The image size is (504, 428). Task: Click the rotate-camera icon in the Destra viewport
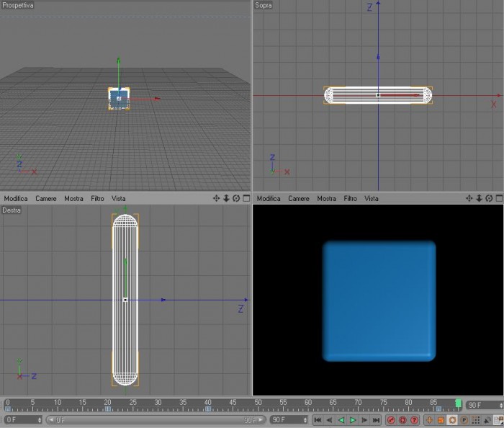(236, 198)
